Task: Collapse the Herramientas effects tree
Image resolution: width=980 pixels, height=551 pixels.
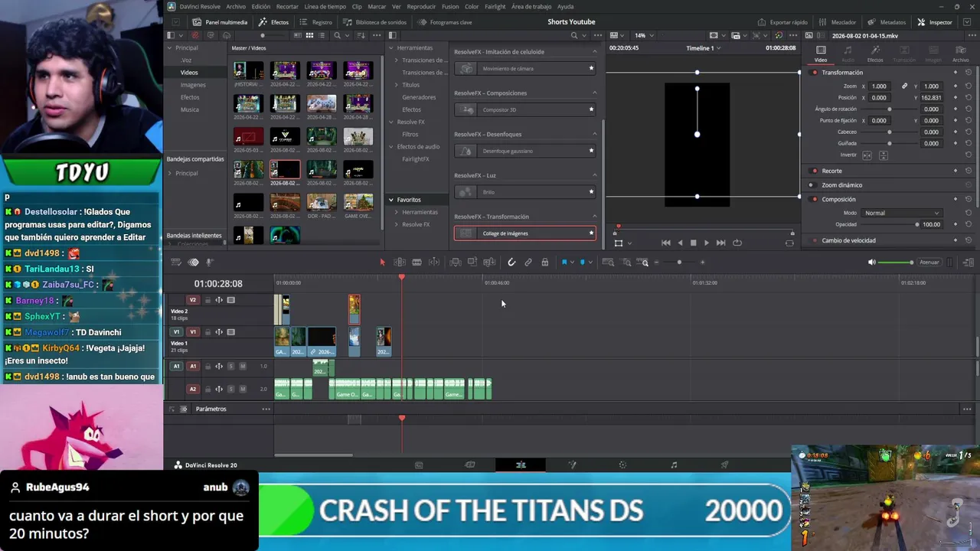Action: (390, 48)
